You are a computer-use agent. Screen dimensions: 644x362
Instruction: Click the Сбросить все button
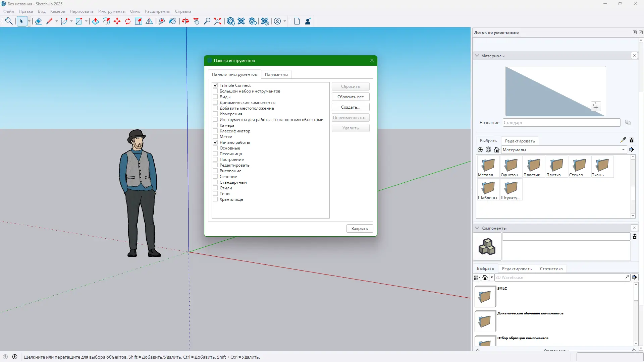[350, 97]
